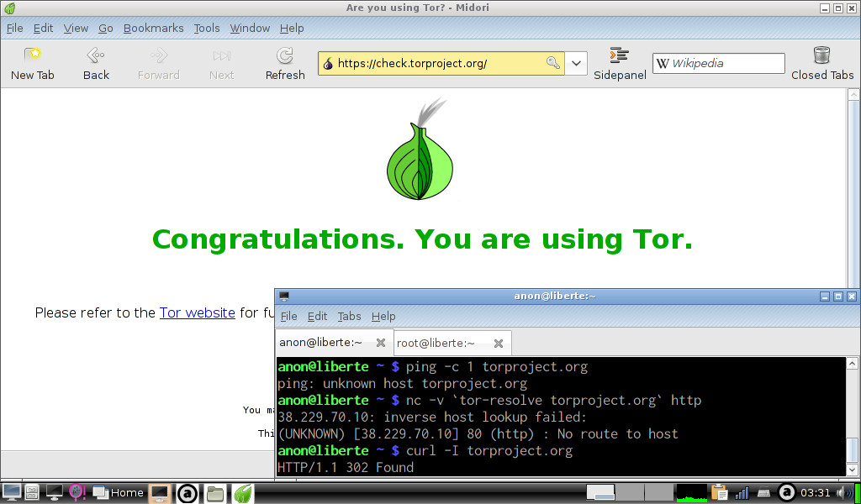Viewport: 861px width, 504px height.
Task: Open the terminal's Help menu
Action: (383, 317)
